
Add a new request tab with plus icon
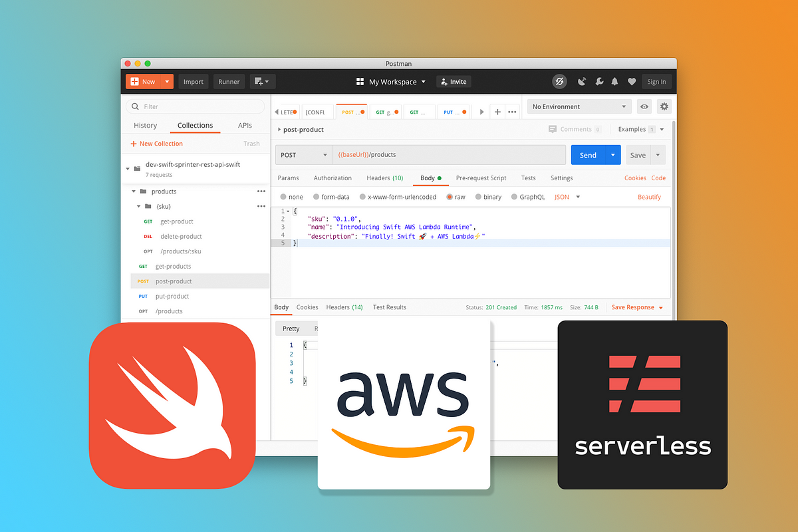click(x=497, y=112)
